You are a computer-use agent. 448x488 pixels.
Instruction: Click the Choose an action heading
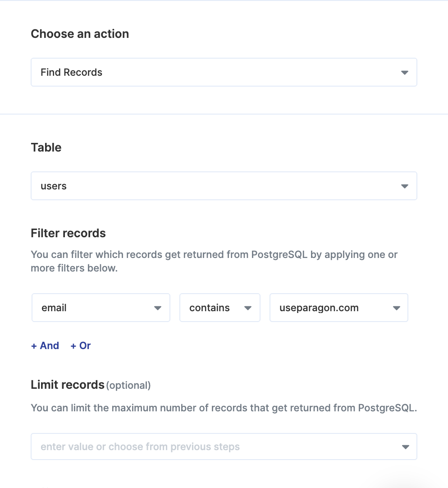point(80,34)
